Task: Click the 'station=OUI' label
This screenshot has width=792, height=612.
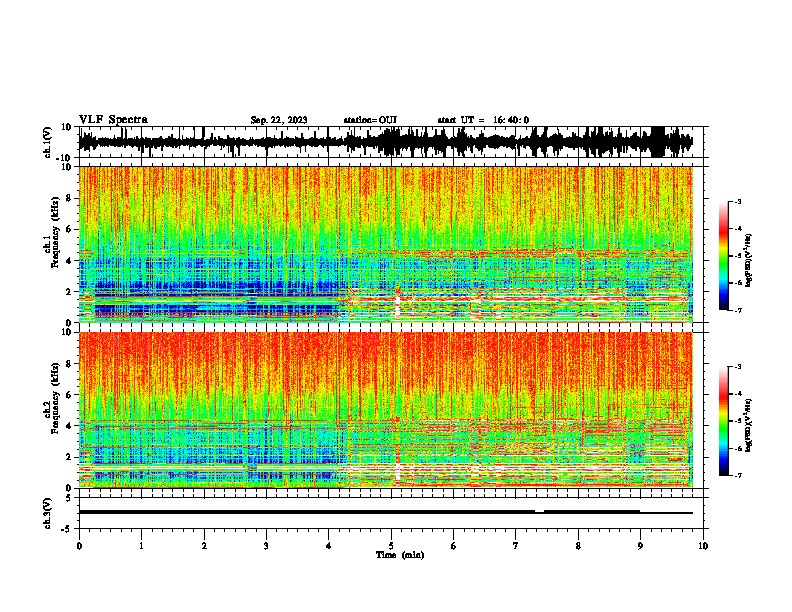Action: pyautogui.click(x=370, y=120)
